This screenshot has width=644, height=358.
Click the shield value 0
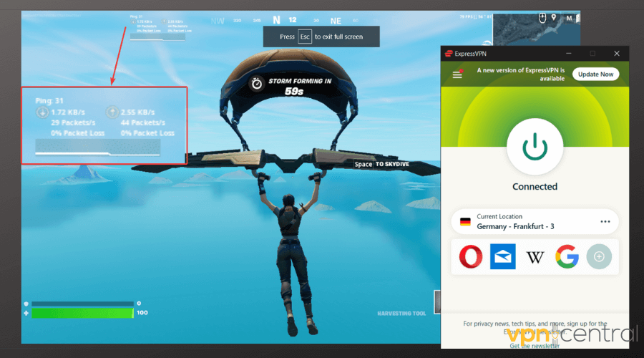click(x=139, y=304)
